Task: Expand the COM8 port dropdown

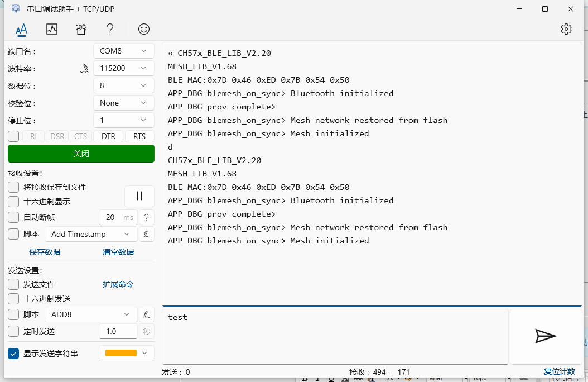Action: (123, 51)
